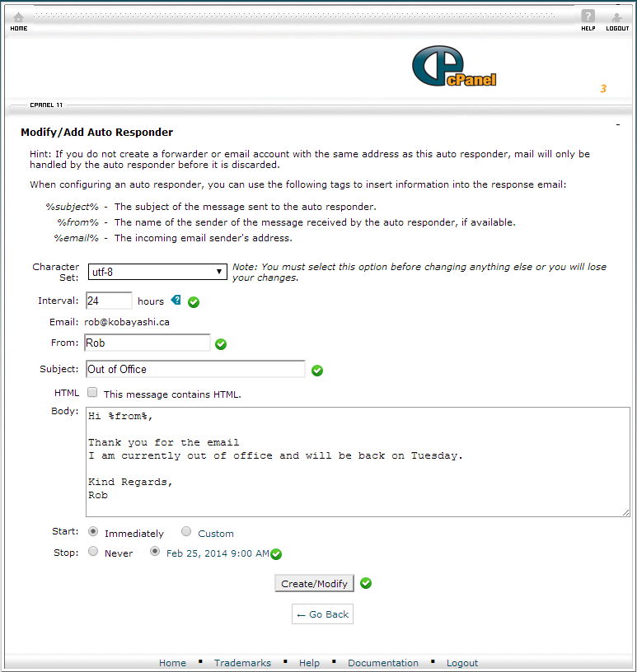Click the 'Modify/Add Auto Responder' heading

[97, 132]
